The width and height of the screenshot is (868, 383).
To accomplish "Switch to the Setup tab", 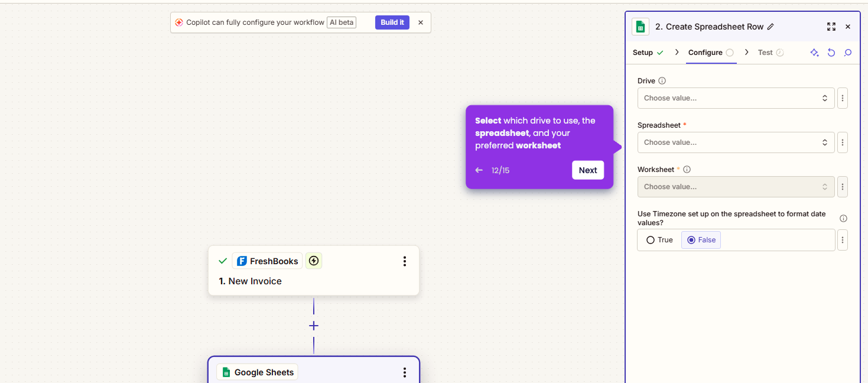I will coord(648,53).
